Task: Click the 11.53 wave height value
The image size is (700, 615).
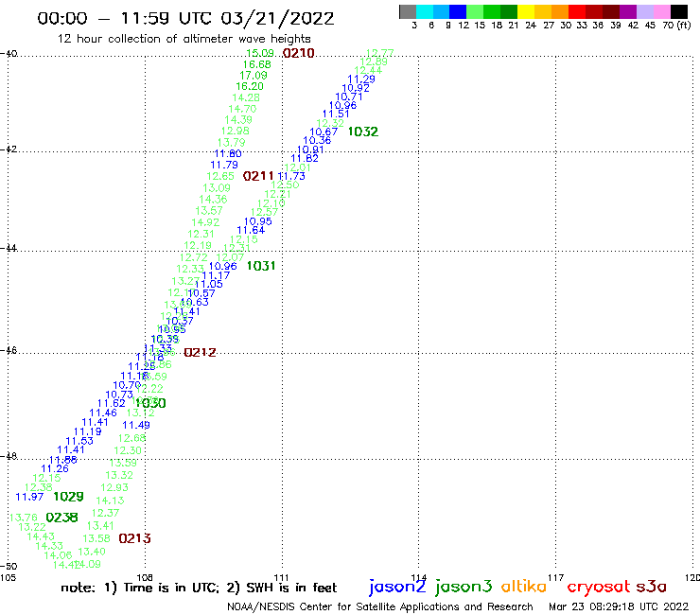Action: (79, 441)
